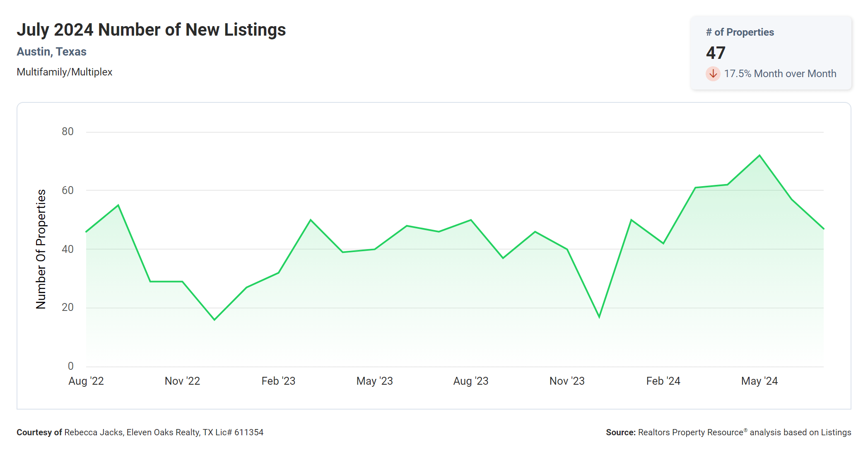This screenshot has width=868, height=456.
Task: Click the red down-arrow trend icon
Action: pyautogui.click(x=713, y=74)
